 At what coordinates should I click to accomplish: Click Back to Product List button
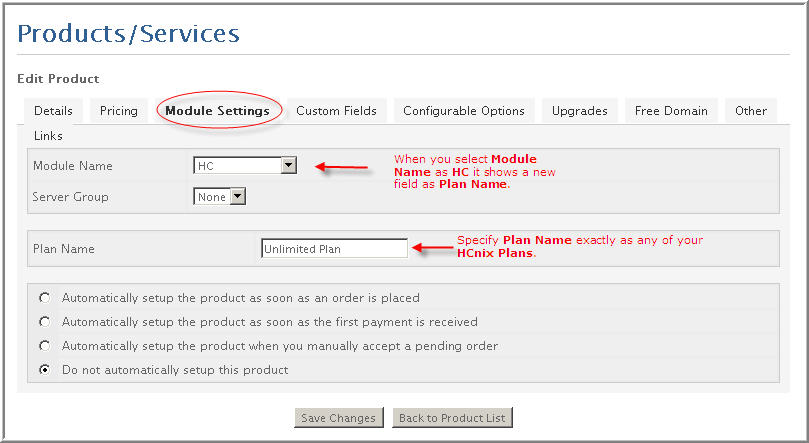(x=452, y=418)
